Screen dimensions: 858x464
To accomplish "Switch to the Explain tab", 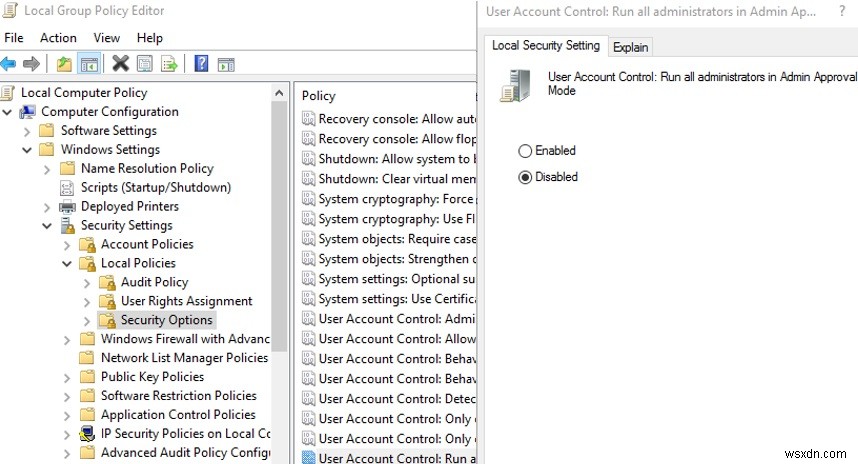I will pos(630,47).
